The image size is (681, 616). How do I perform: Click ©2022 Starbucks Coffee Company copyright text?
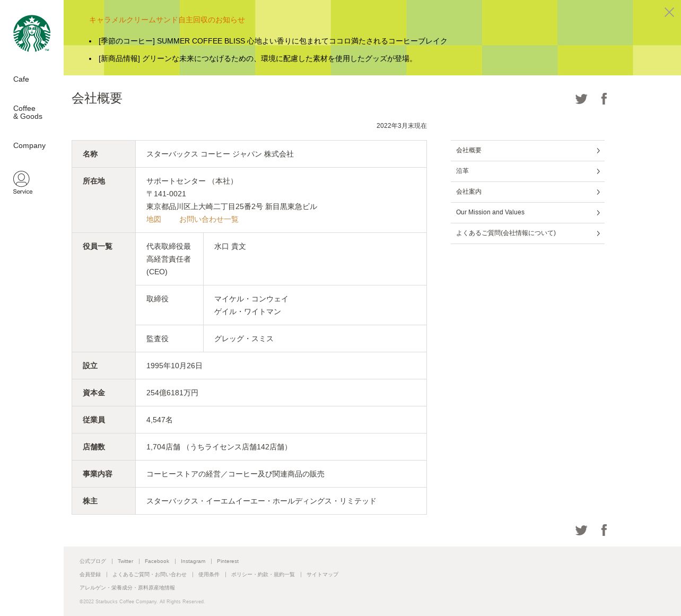tap(142, 602)
